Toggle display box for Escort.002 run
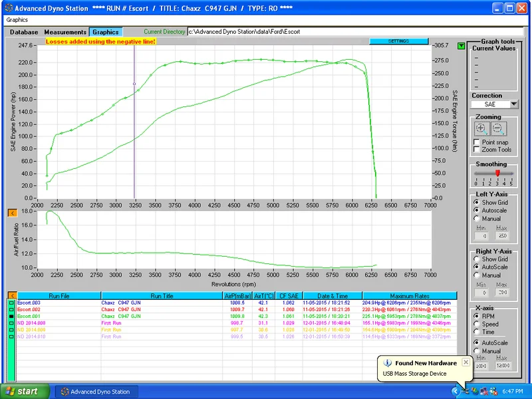Viewport: 532px width, 399px height. pyautogui.click(x=11, y=310)
